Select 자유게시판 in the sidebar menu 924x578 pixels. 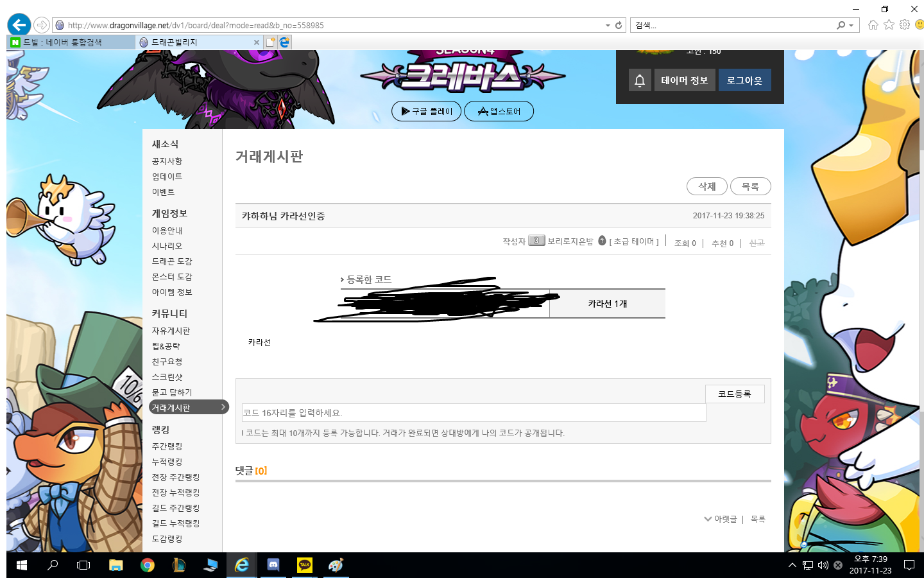click(171, 331)
